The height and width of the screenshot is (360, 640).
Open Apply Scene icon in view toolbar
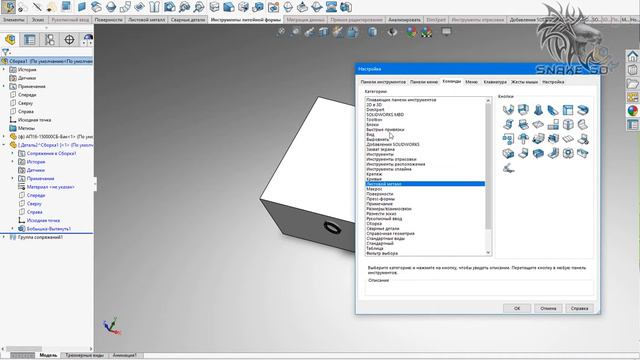(427, 32)
